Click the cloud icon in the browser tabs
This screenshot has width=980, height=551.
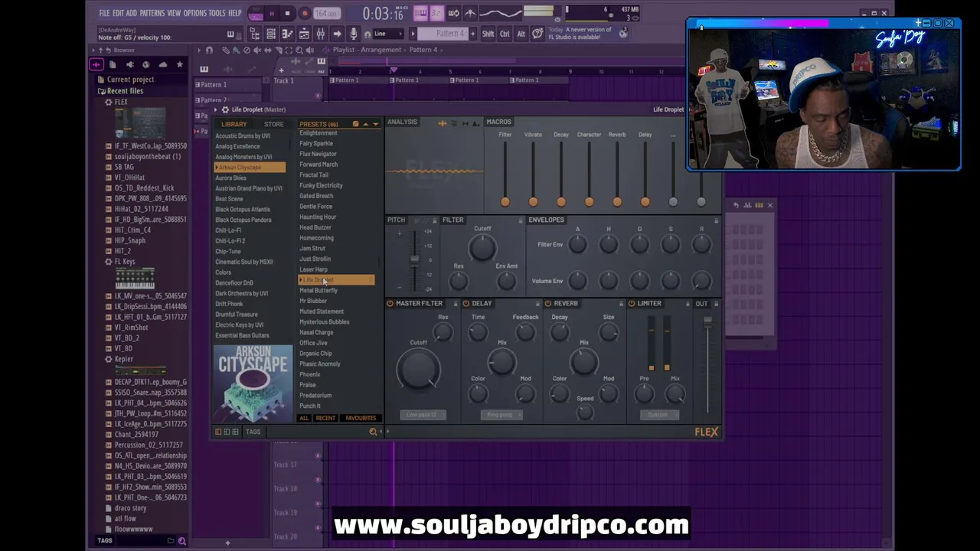click(x=162, y=64)
